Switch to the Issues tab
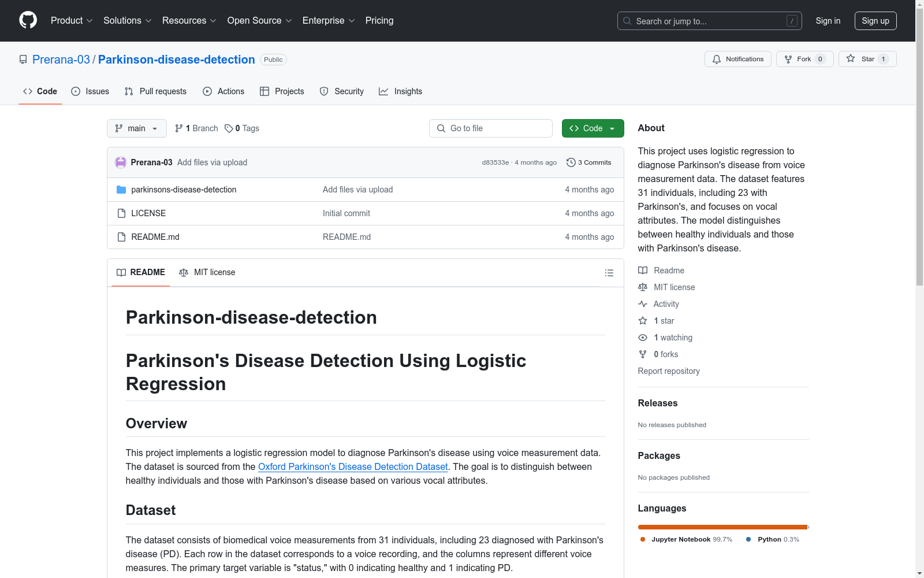The height and width of the screenshot is (578, 924). click(x=90, y=91)
